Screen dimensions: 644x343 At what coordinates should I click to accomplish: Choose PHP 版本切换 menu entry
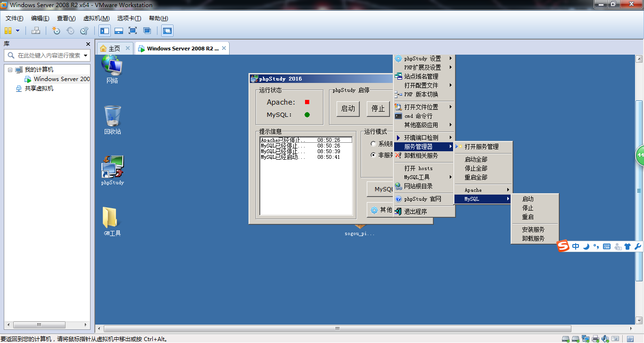point(424,94)
